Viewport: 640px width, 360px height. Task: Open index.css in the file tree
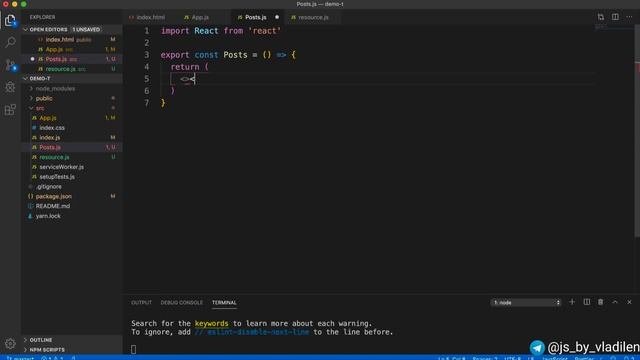click(72, 127)
